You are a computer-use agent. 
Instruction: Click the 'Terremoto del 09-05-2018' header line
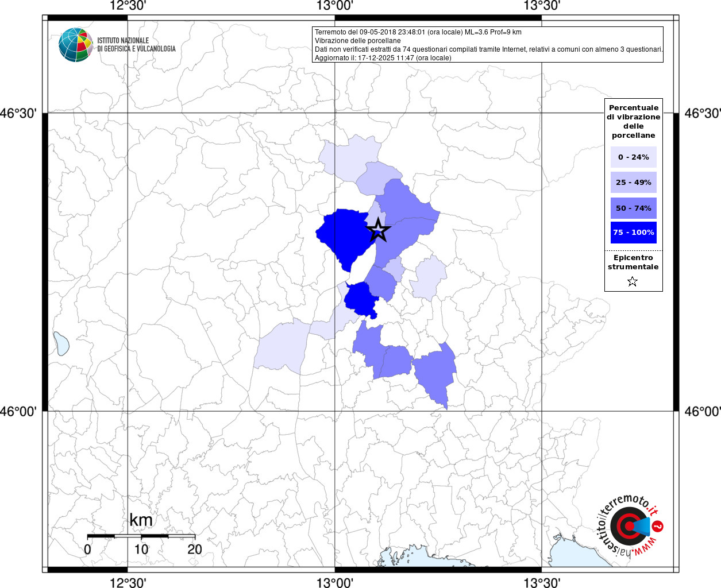click(x=418, y=32)
